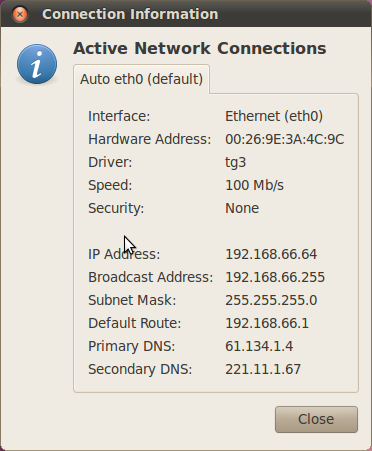Viewport: 372px width, 451px height.
Task: Click the Close button
Action: 316,419
